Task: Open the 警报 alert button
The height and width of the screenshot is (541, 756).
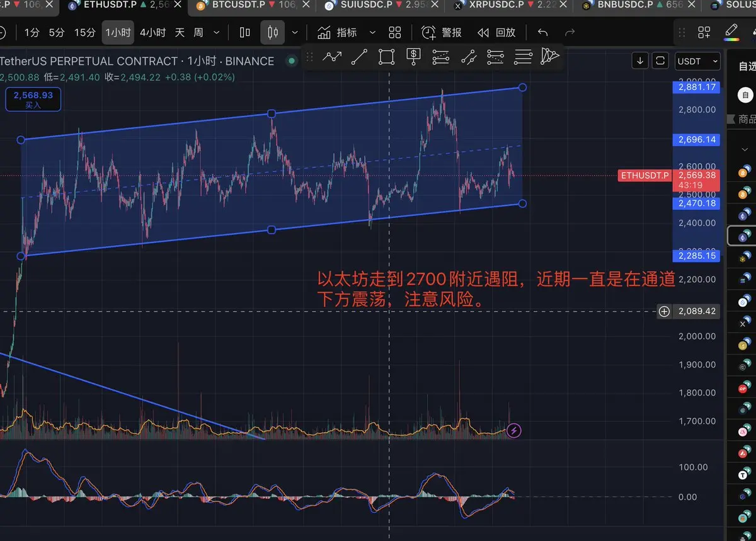Action: 441,32
